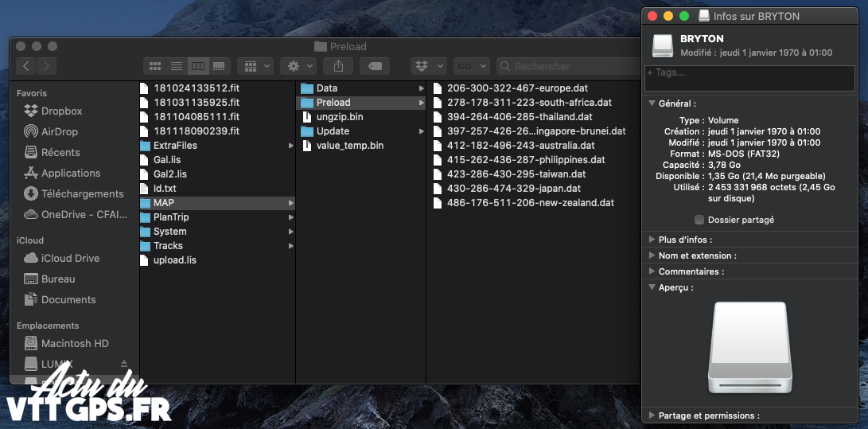Go back with the Finder back arrow
This screenshot has height=429, width=868.
point(26,66)
